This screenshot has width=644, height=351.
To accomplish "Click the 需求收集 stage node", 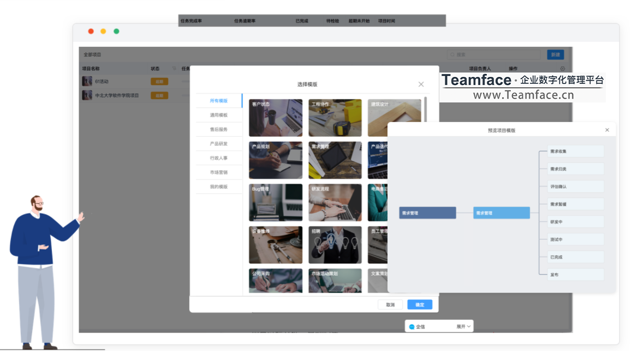I will click(575, 152).
